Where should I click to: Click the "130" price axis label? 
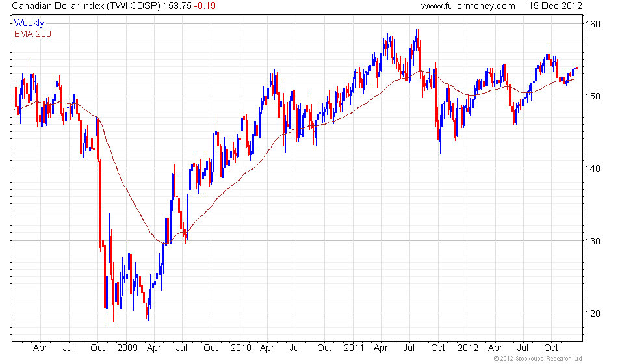(593, 241)
